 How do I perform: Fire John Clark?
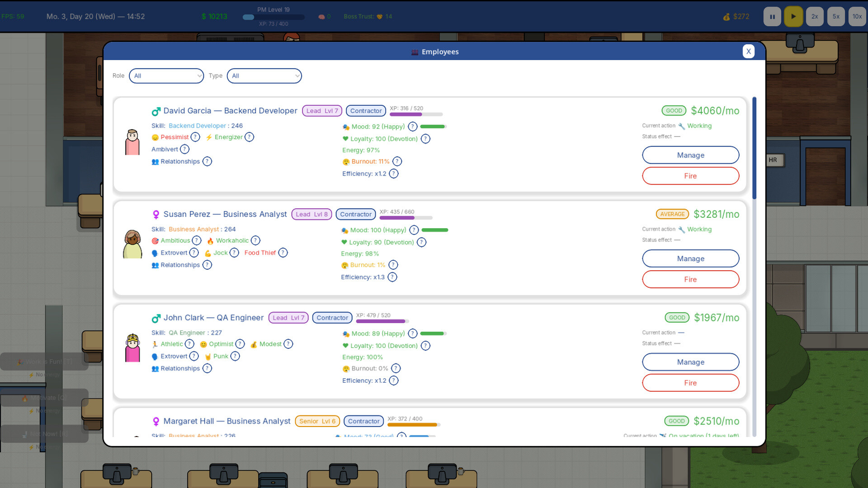[x=690, y=383]
